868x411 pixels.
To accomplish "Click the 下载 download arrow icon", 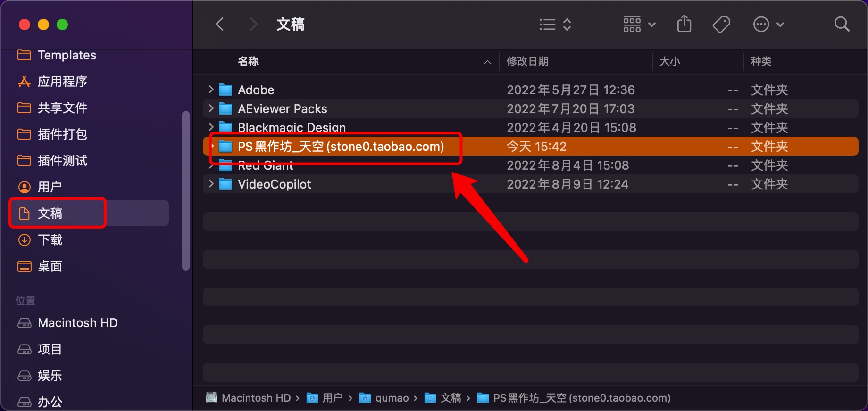I will pos(24,240).
